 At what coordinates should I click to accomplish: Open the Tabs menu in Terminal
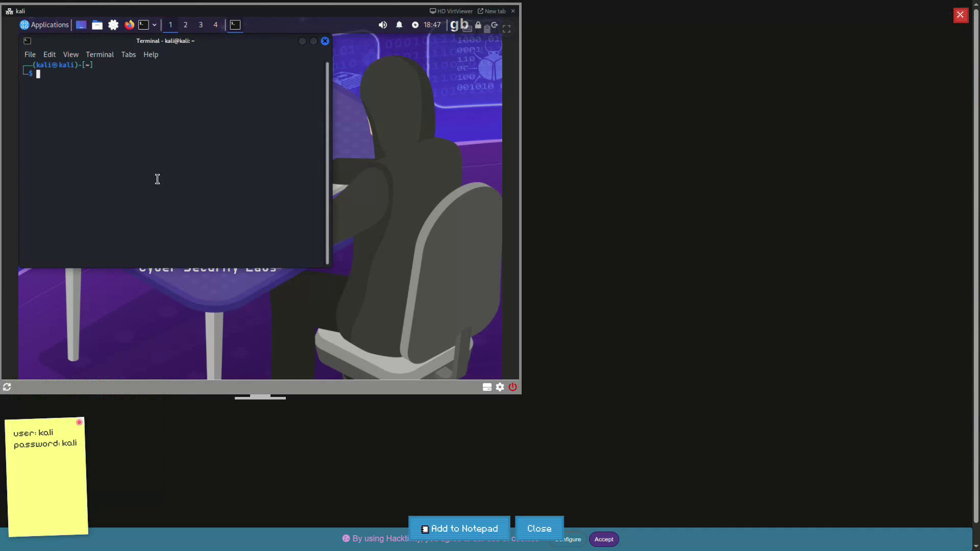(x=129, y=55)
